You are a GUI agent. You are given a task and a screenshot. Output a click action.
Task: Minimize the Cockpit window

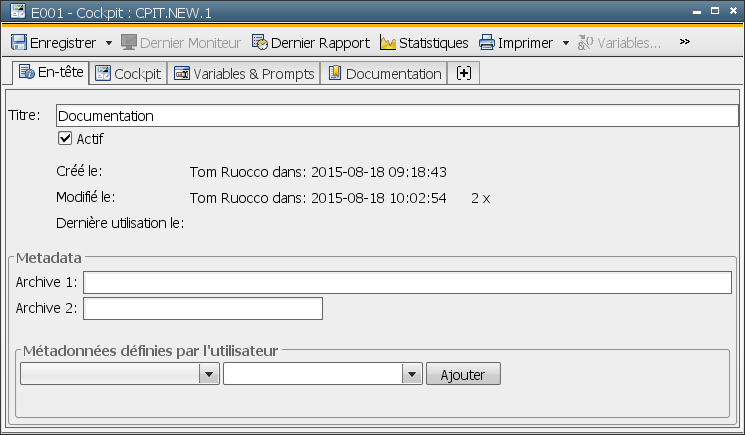click(x=697, y=11)
